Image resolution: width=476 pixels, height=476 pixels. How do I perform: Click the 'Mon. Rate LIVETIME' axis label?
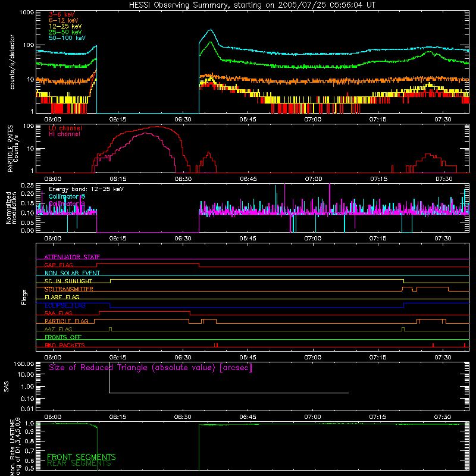pos(15,447)
